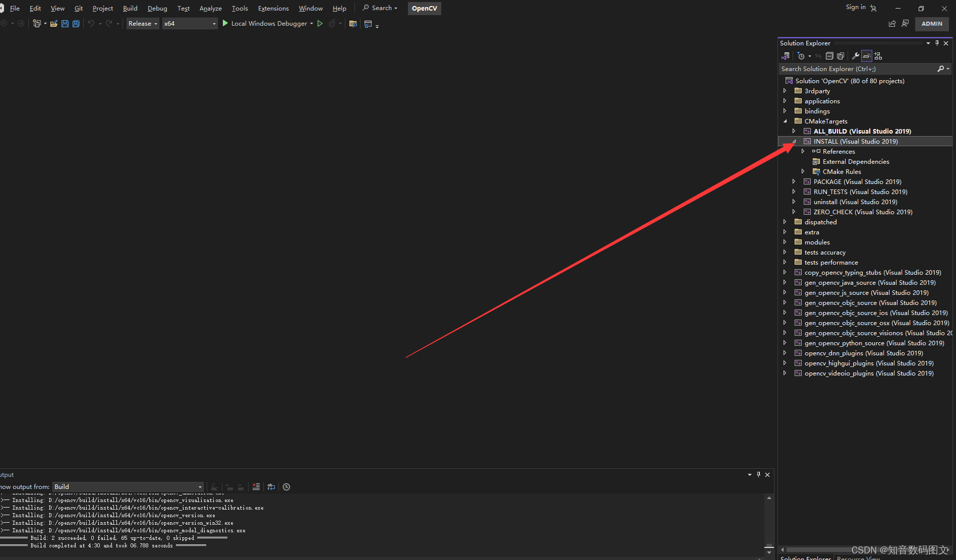
Task: Open the Extensions menu
Action: [273, 8]
